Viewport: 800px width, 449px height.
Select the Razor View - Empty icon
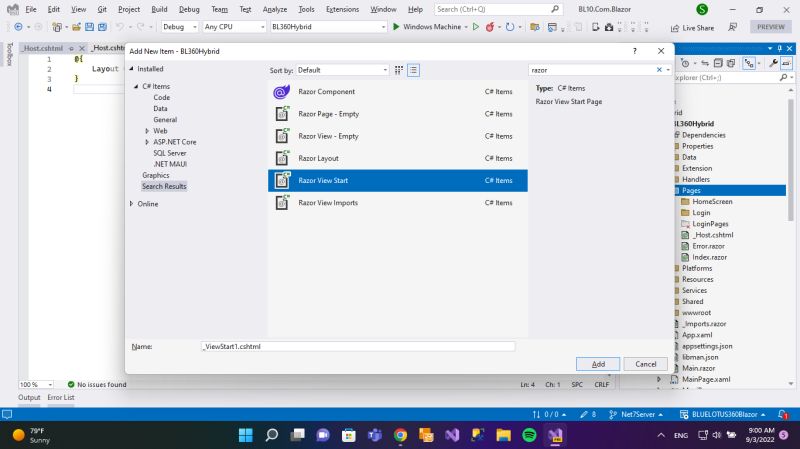[x=282, y=136]
